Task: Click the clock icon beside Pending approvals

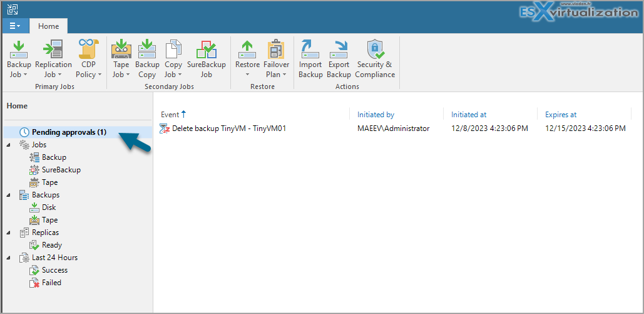Action: [x=24, y=132]
